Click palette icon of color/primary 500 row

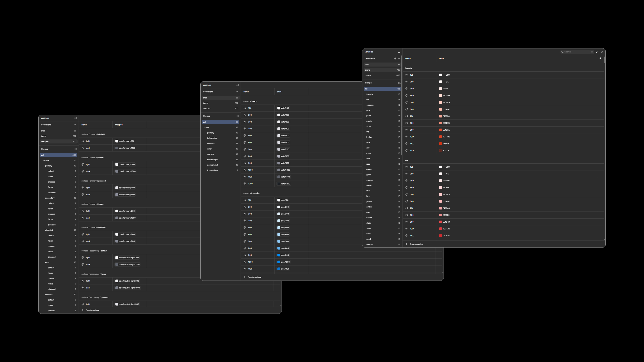[245, 136]
